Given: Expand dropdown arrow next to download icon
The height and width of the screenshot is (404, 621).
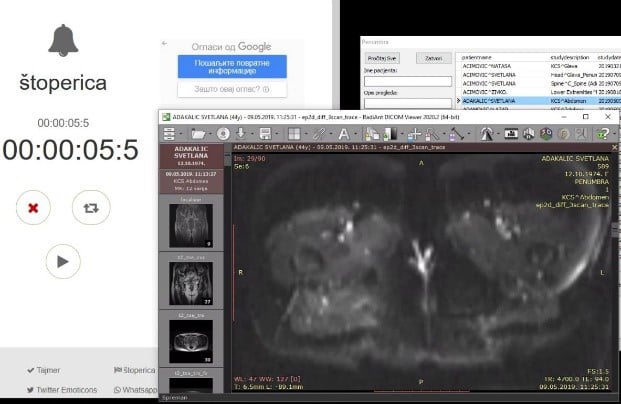Looking at the screenshot, I should coord(251,134).
